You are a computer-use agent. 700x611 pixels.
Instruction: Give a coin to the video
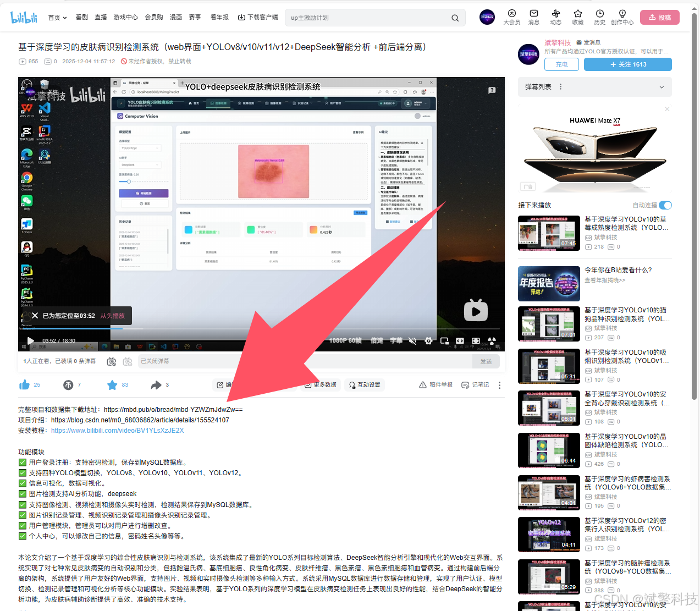(68, 385)
